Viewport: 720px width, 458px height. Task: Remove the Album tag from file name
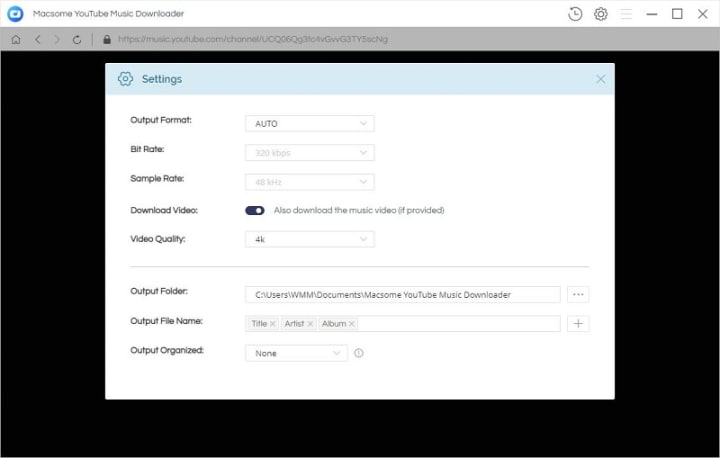click(x=351, y=324)
